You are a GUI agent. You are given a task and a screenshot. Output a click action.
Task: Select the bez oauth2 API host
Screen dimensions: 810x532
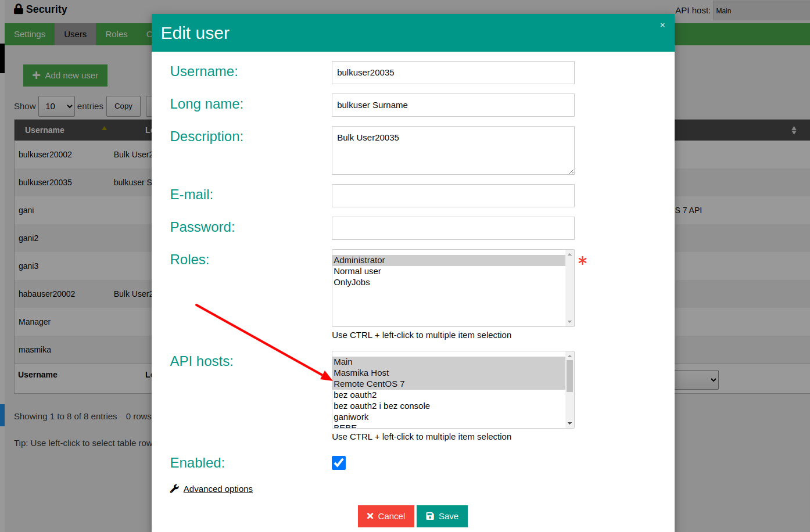(449, 395)
